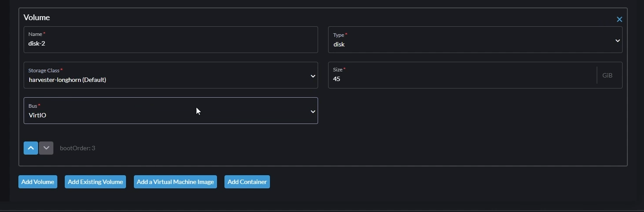Click the chevron arrow of Storage Class
The height and width of the screenshot is (212, 644).
[x=313, y=76]
